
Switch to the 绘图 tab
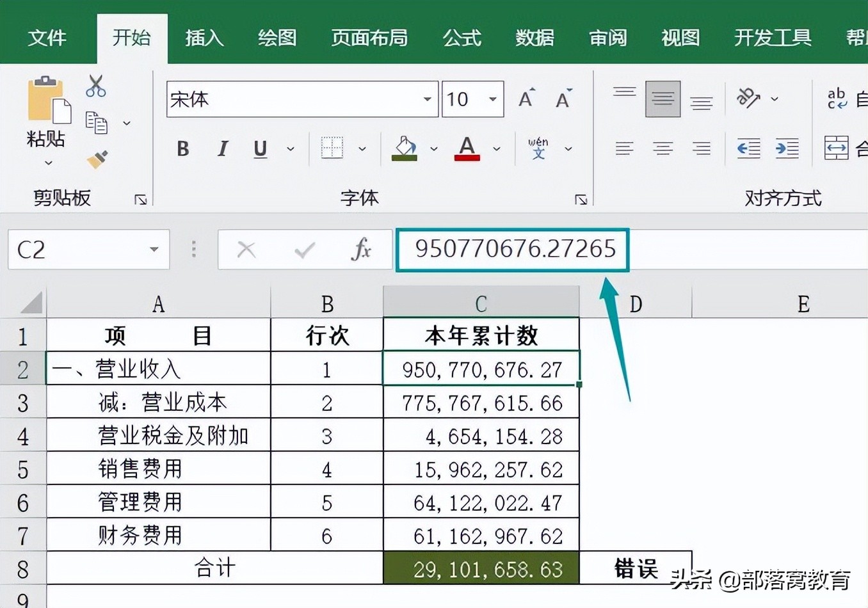(x=277, y=38)
